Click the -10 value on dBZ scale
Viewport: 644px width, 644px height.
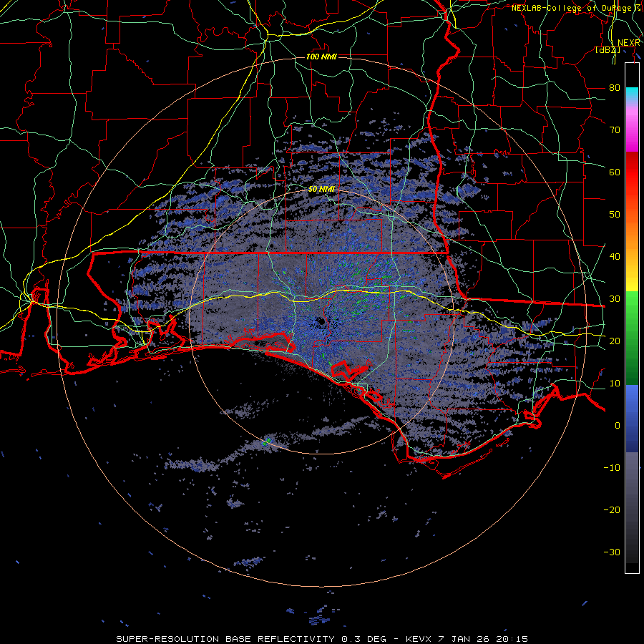tap(612, 468)
